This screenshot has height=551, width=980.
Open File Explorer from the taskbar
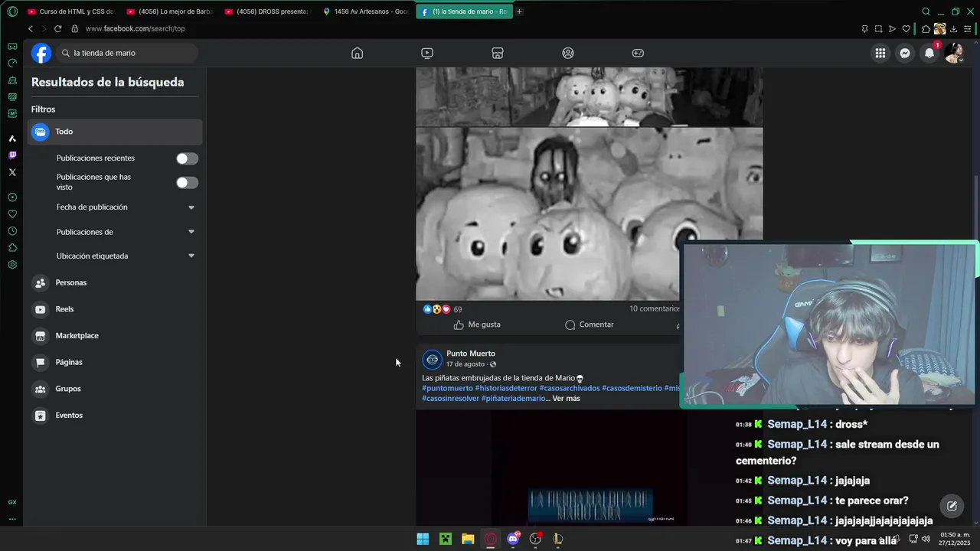pos(468,539)
